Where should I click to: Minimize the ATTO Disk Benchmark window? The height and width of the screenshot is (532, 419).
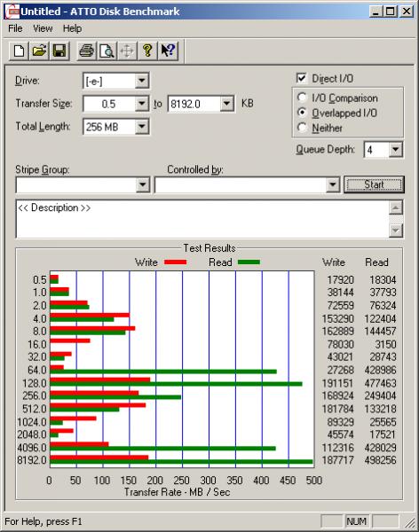point(376,12)
